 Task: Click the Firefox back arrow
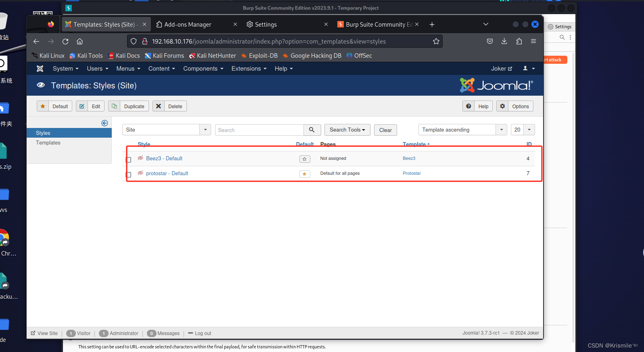pos(36,41)
